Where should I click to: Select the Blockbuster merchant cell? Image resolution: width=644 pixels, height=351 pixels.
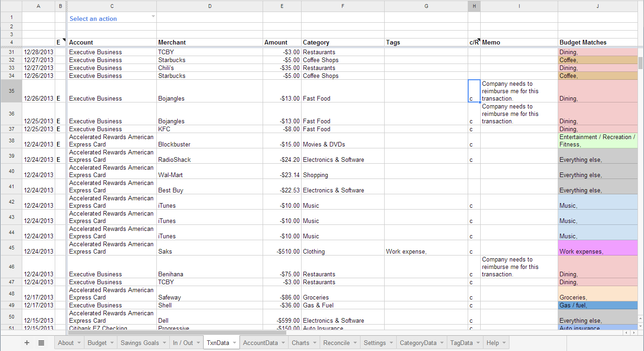(210, 140)
